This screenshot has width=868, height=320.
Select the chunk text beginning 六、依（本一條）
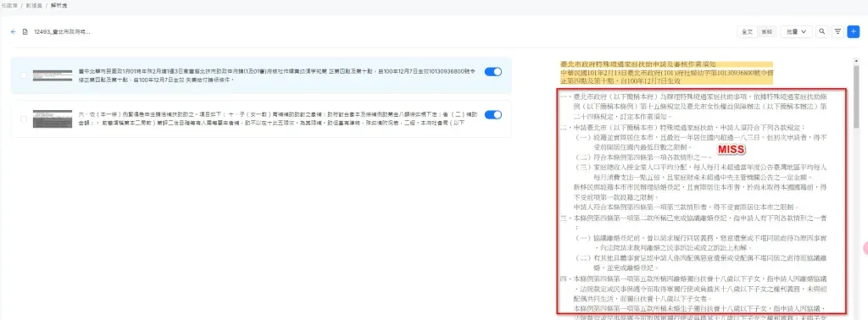pos(277,119)
